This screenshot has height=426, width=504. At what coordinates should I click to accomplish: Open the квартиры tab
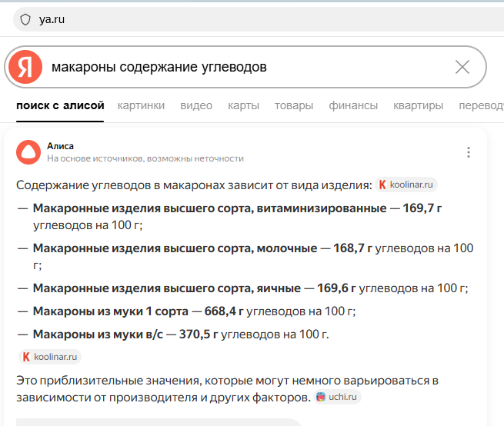click(x=418, y=105)
